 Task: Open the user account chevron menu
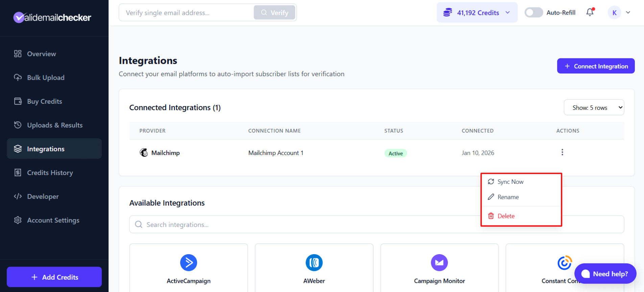click(628, 13)
